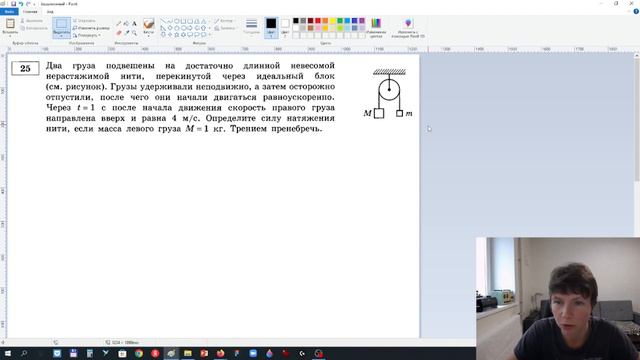
Task: Open the shape Outline dropdown
Action: [x=224, y=21]
